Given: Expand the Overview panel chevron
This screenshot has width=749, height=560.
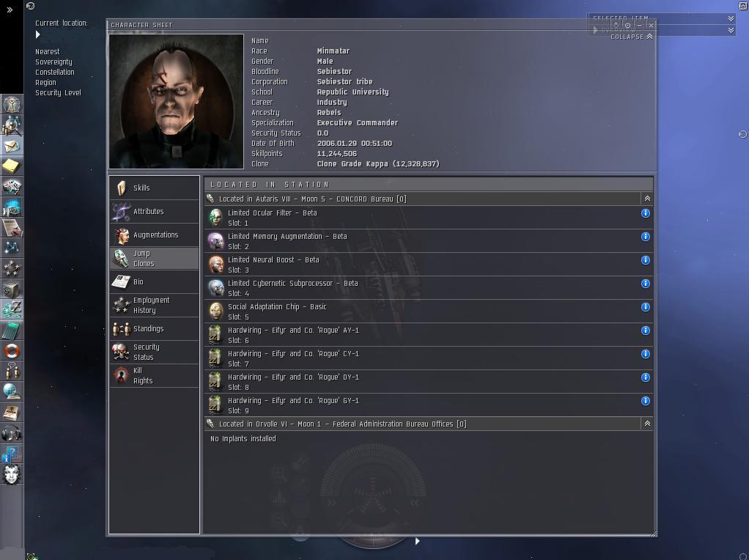Looking at the screenshot, I should (731, 30).
